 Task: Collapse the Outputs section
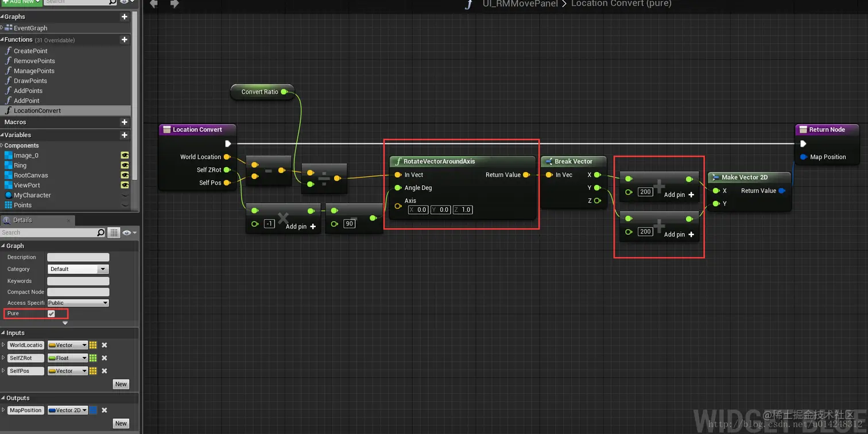tap(3, 398)
